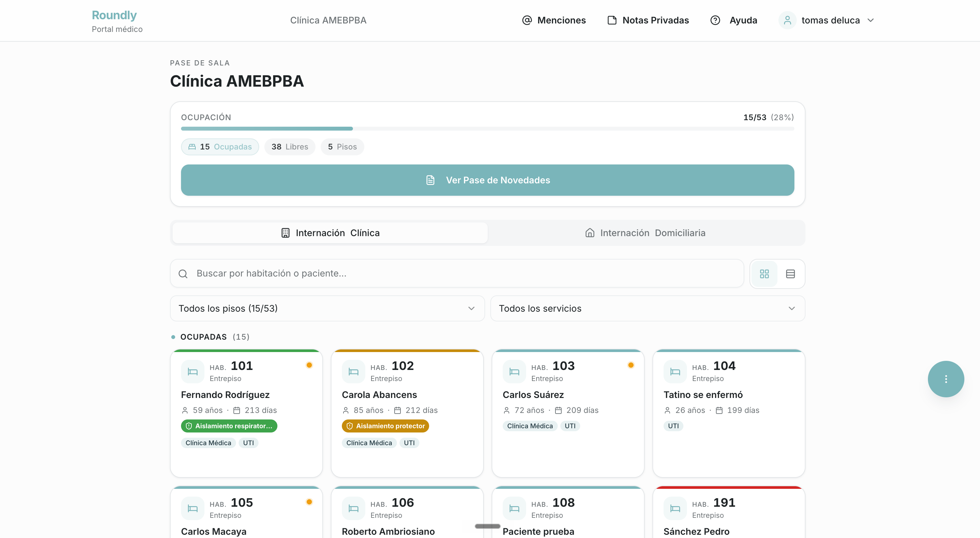Open Roberto Ambriosiano patient card
980x538 pixels.
pos(407,512)
